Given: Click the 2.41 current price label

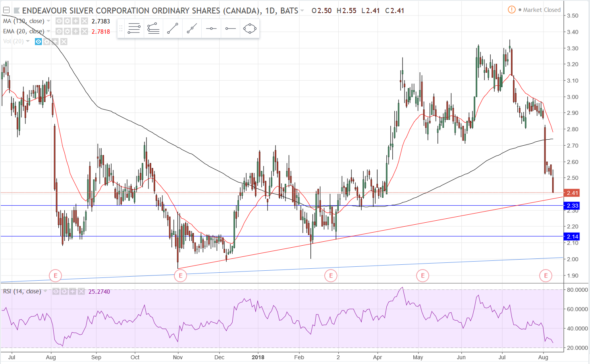Looking at the screenshot, I should [x=572, y=193].
